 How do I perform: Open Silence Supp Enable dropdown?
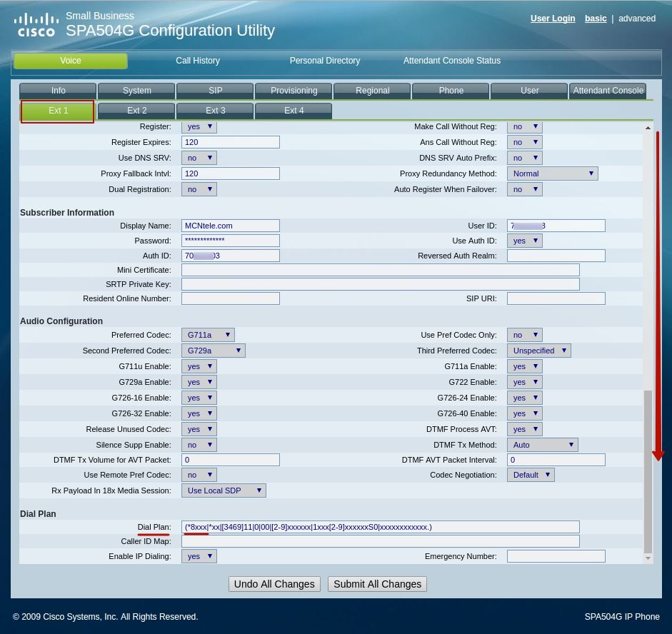[199, 445]
